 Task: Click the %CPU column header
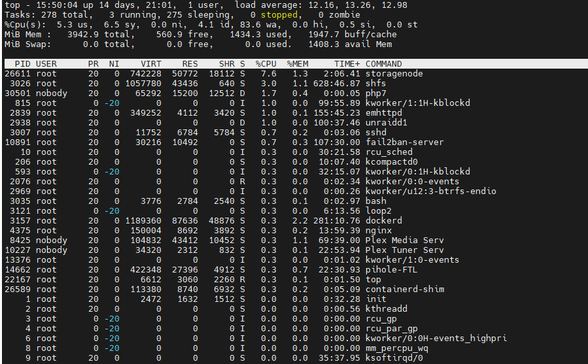pyautogui.click(x=266, y=64)
